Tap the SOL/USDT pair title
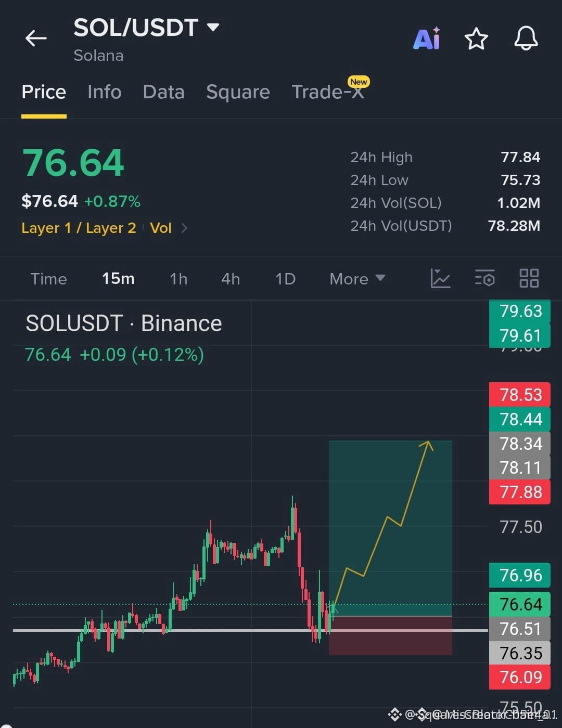This screenshot has width=562, height=728. coord(136,27)
